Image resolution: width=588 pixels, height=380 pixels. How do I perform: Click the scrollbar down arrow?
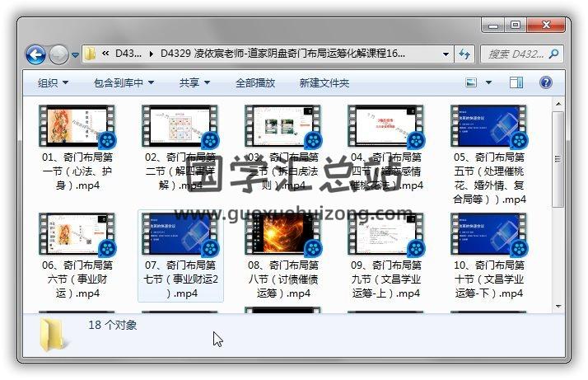(558, 307)
